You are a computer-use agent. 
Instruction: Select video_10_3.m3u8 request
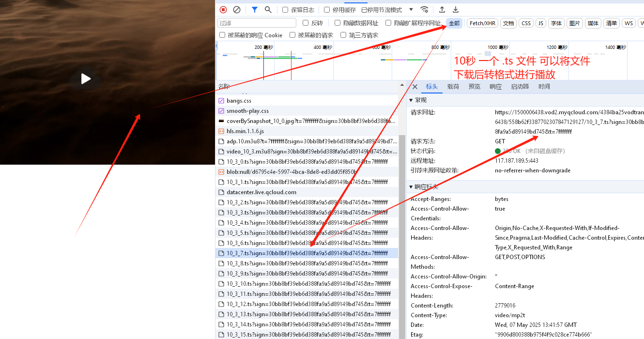[307, 152]
